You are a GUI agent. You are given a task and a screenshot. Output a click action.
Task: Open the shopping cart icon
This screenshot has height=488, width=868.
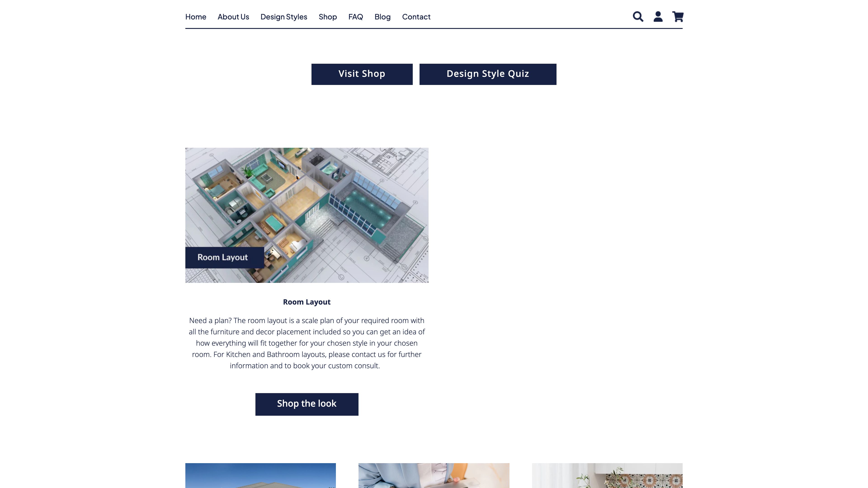point(678,16)
